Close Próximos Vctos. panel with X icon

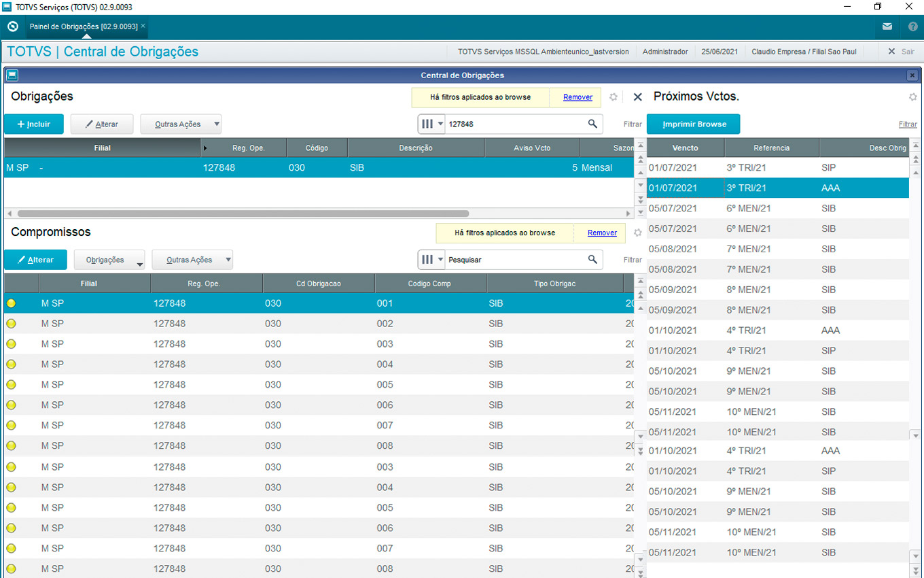point(637,97)
